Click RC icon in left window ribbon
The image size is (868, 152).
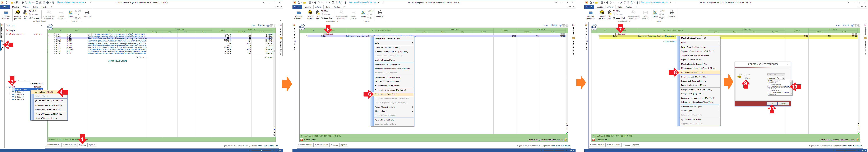click(x=78, y=14)
